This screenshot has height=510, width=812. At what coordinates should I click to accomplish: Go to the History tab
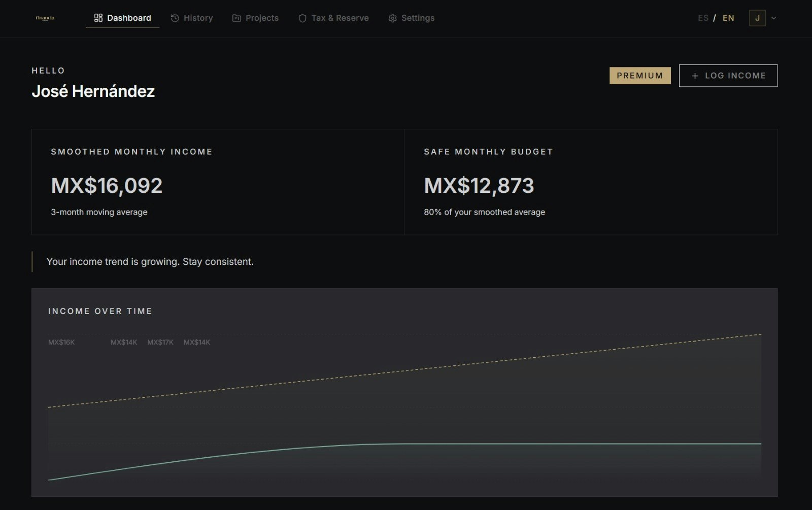[x=192, y=18]
